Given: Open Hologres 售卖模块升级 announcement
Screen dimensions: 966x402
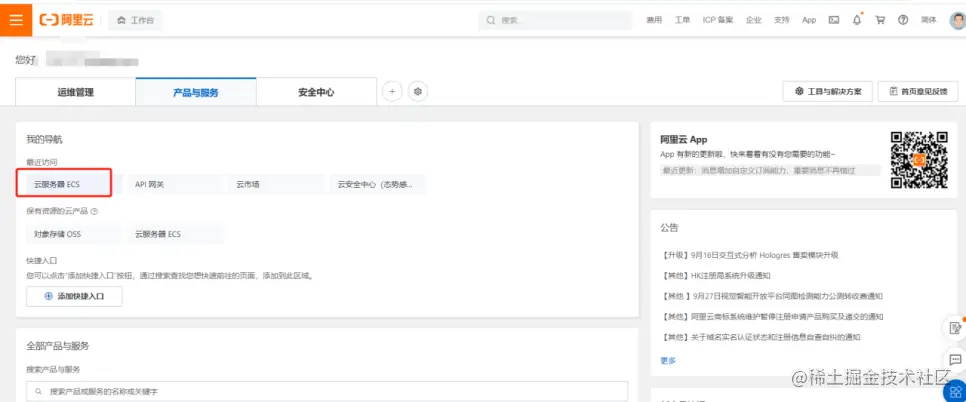Looking at the screenshot, I should 750,255.
